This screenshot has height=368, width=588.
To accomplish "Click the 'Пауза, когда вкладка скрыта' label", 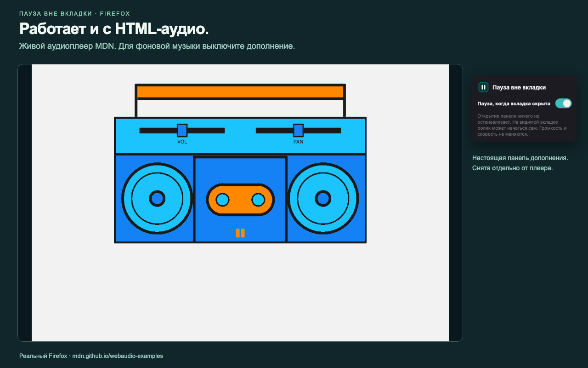I will pos(514,104).
